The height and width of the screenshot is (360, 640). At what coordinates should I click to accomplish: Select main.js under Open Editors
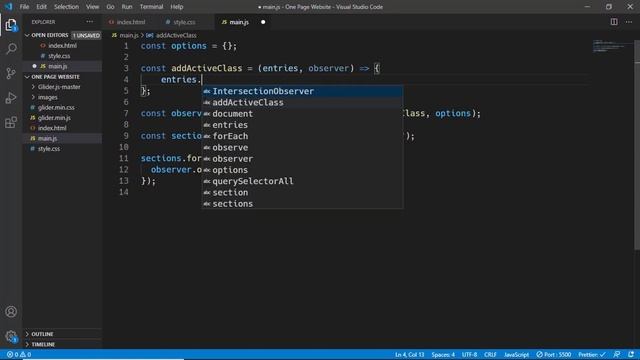[x=58, y=66]
